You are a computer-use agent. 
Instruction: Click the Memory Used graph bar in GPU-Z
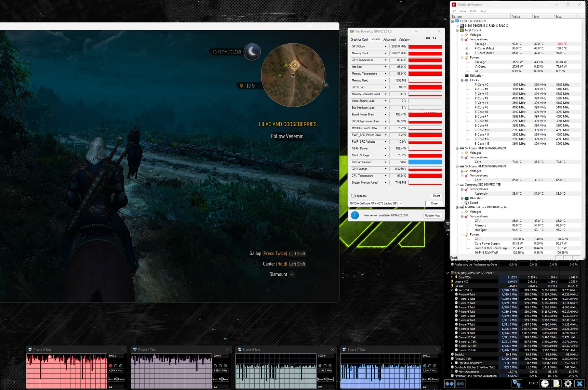(425, 81)
